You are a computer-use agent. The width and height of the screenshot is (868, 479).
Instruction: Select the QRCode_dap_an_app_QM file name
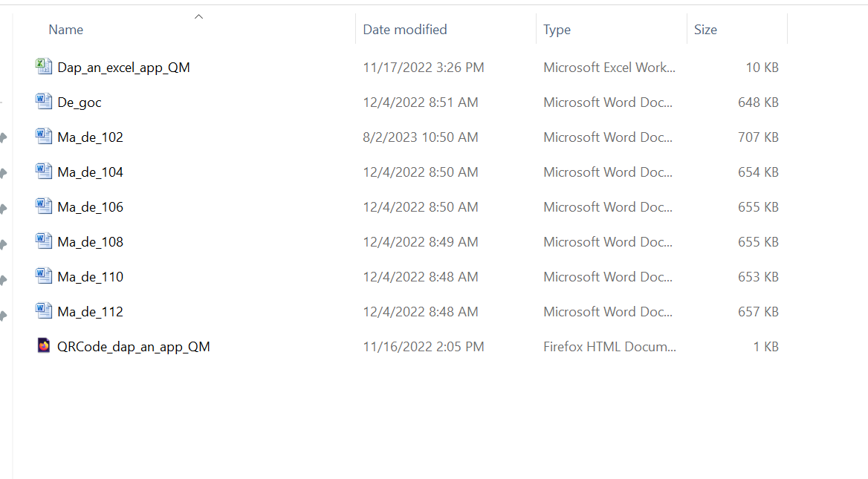click(x=134, y=347)
